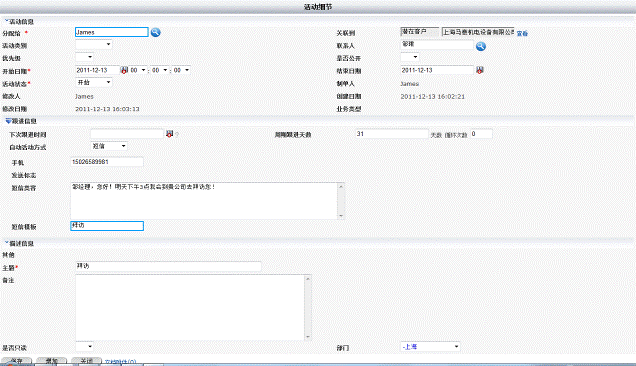Click the 制单人 value James
Screen dimensions: 636x366
click(x=410, y=84)
